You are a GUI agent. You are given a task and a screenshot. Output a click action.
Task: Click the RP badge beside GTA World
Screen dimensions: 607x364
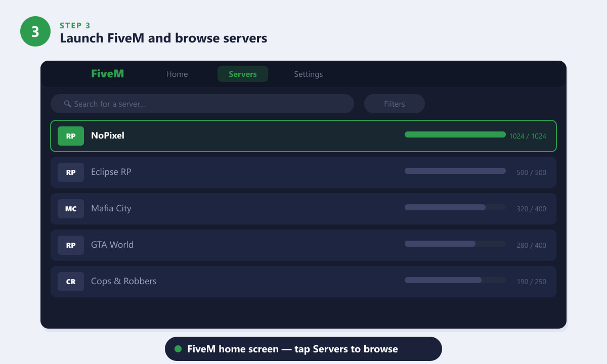[71, 245]
